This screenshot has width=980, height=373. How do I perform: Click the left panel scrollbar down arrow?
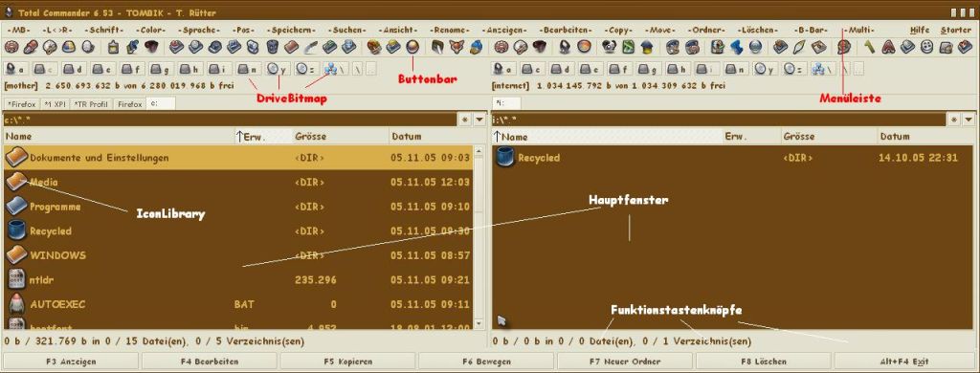[479, 324]
